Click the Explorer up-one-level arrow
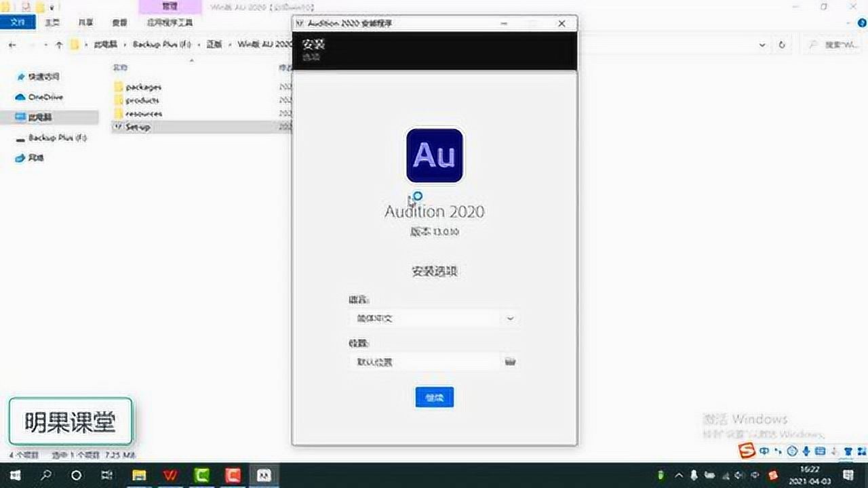 click(x=59, y=45)
